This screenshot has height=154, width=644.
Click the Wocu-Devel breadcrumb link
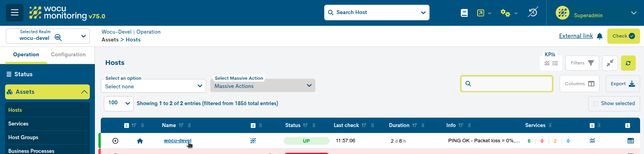point(116,32)
